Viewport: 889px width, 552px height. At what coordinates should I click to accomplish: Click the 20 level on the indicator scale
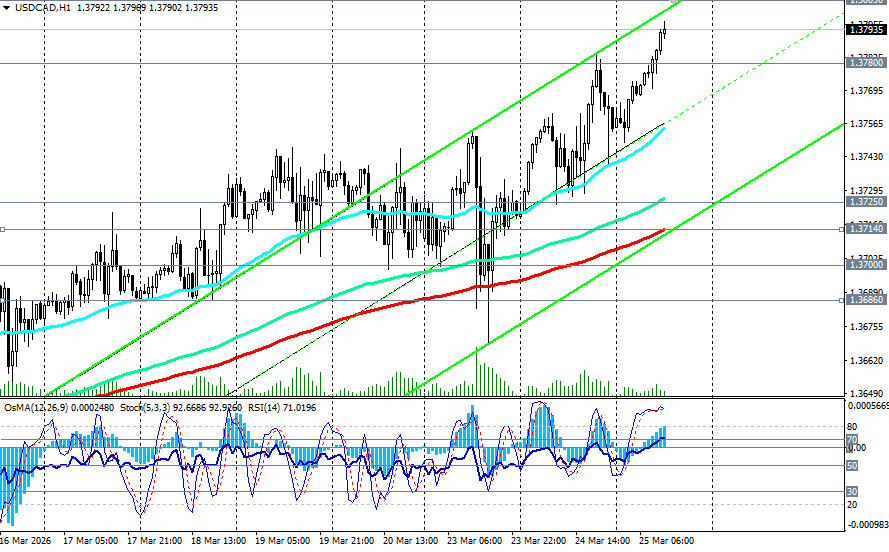coord(852,504)
